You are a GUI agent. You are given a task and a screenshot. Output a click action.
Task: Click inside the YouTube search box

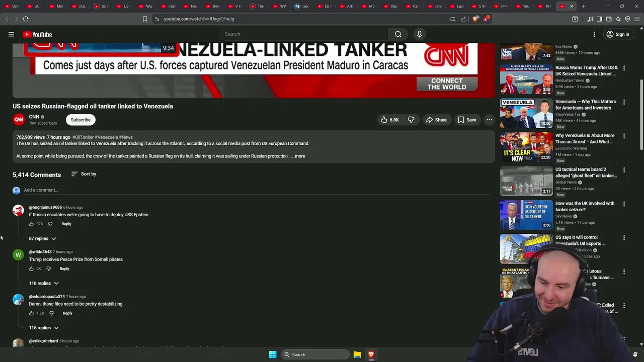(x=304, y=34)
